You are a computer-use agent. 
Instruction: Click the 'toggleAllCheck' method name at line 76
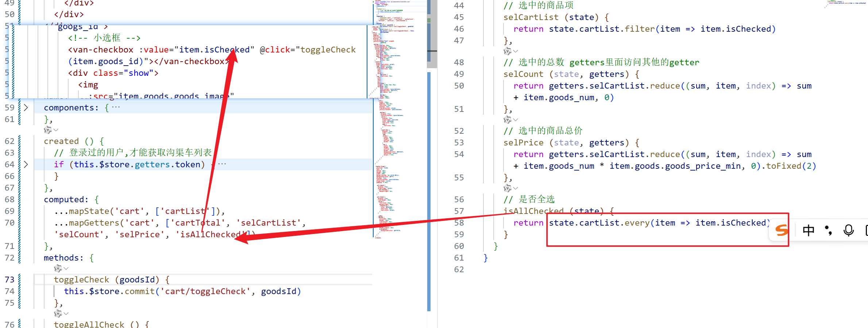(89, 324)
